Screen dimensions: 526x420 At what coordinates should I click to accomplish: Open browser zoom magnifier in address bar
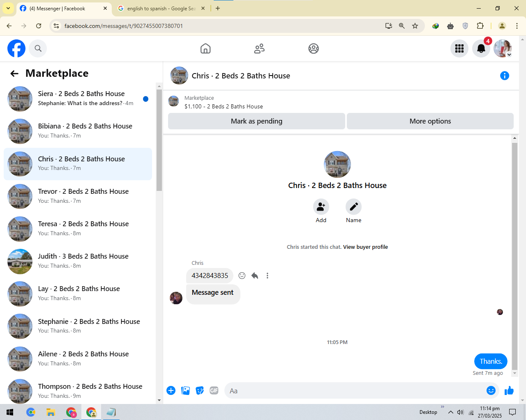point(402,26)
